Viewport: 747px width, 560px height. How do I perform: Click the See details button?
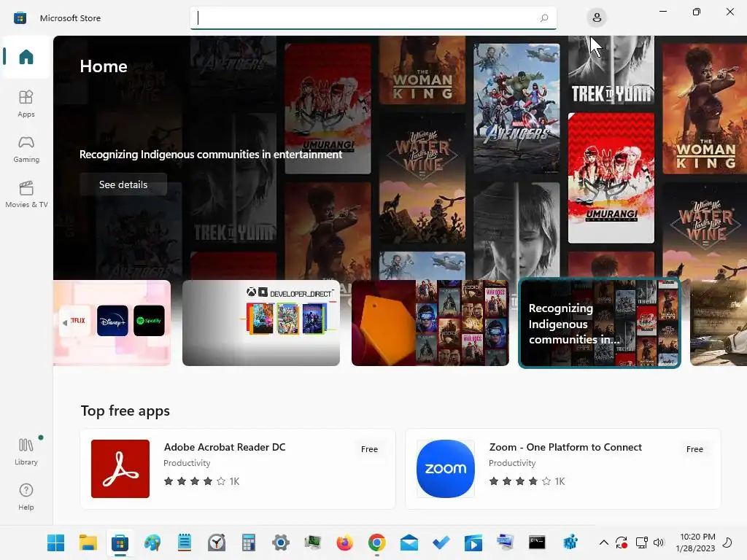tap(123, 184)
